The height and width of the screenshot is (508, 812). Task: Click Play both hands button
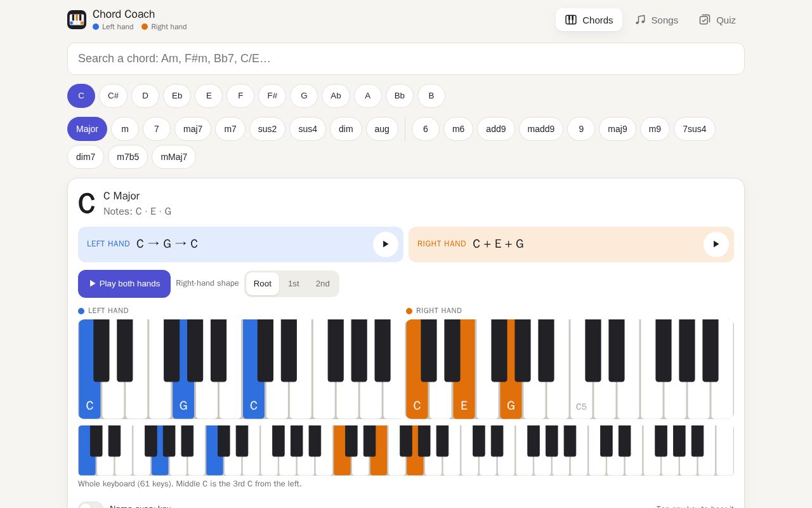point(124,284)
